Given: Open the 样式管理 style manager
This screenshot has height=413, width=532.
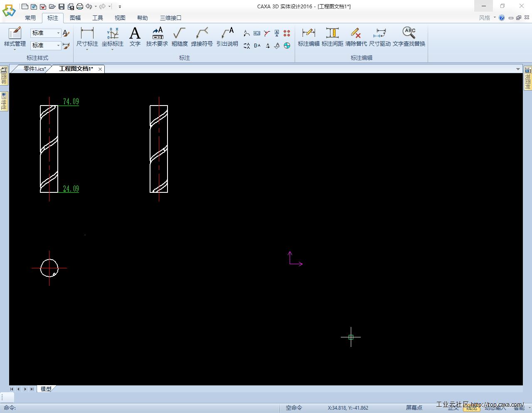Looking at the screenshot, I should click(x=15, y=37).
